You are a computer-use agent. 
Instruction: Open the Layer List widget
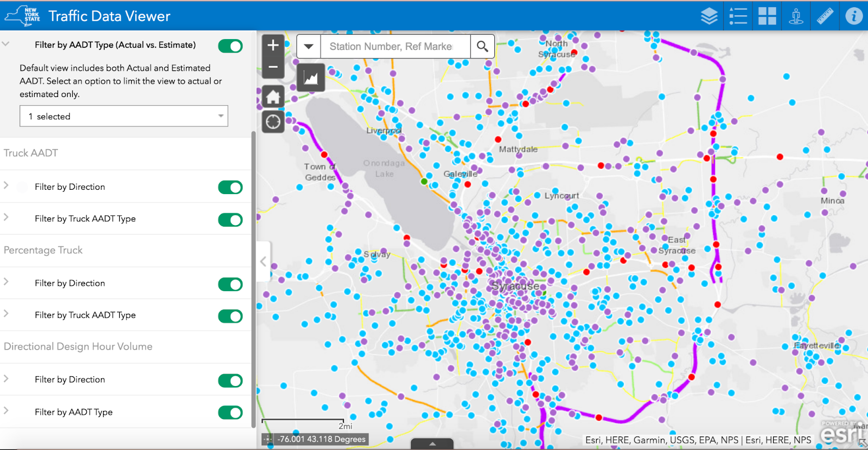pos(709,16)
